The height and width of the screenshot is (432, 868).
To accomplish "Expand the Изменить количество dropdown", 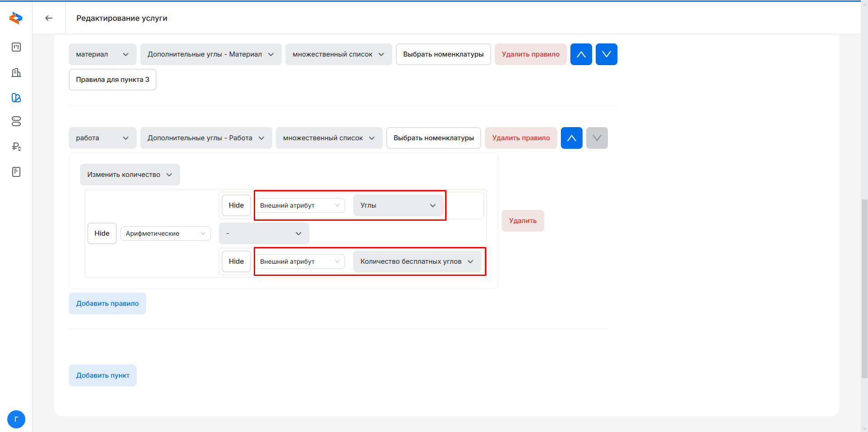I will coord(130,175).
